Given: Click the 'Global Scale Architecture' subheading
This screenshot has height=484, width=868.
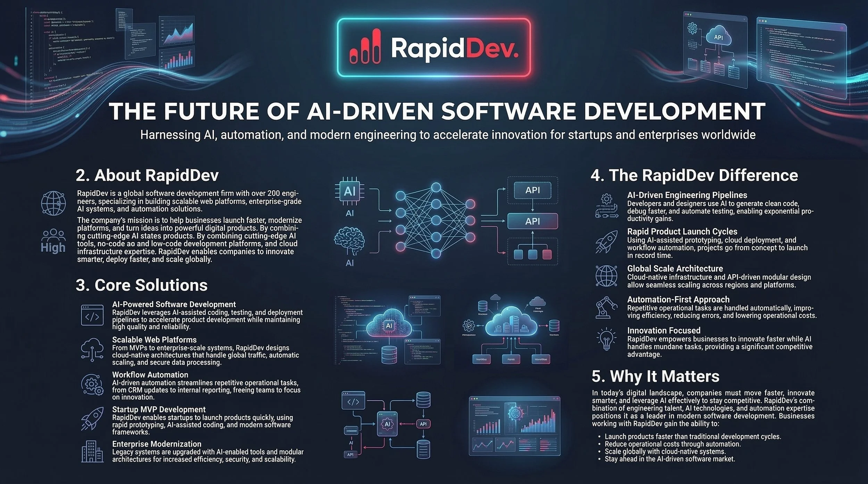Looking at the screenshot, I should [x=675, y=269].
